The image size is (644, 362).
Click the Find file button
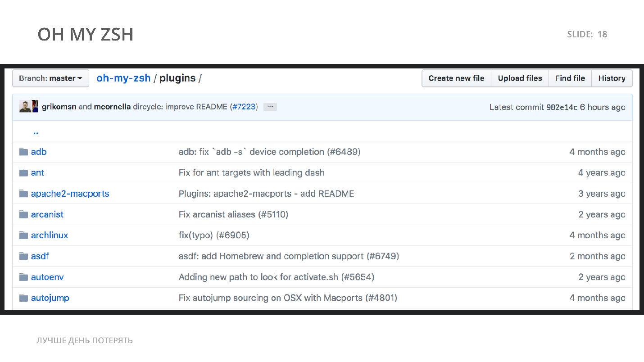pos(570,78)
